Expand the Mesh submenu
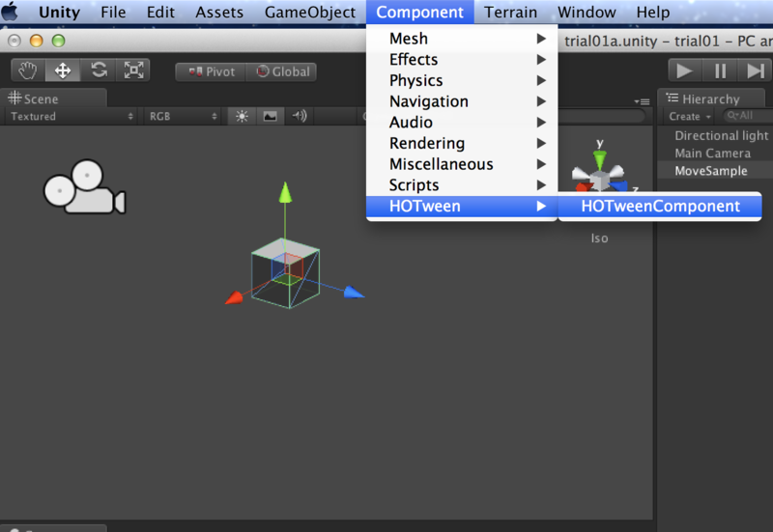Screen dimensions: 773x532 tap(462, 39)
